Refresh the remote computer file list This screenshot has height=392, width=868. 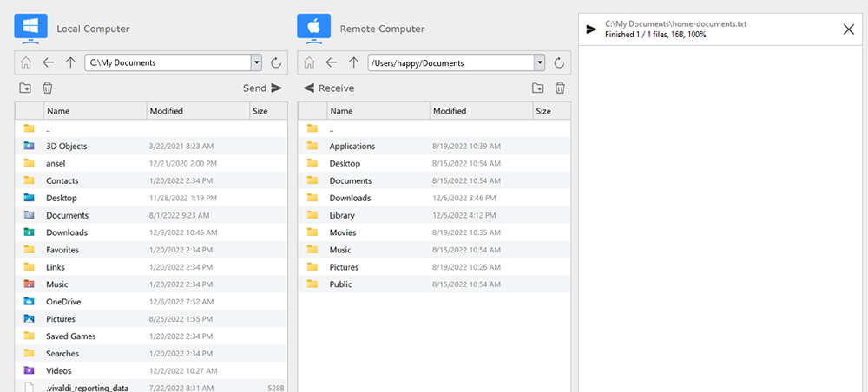pos(559,62)
